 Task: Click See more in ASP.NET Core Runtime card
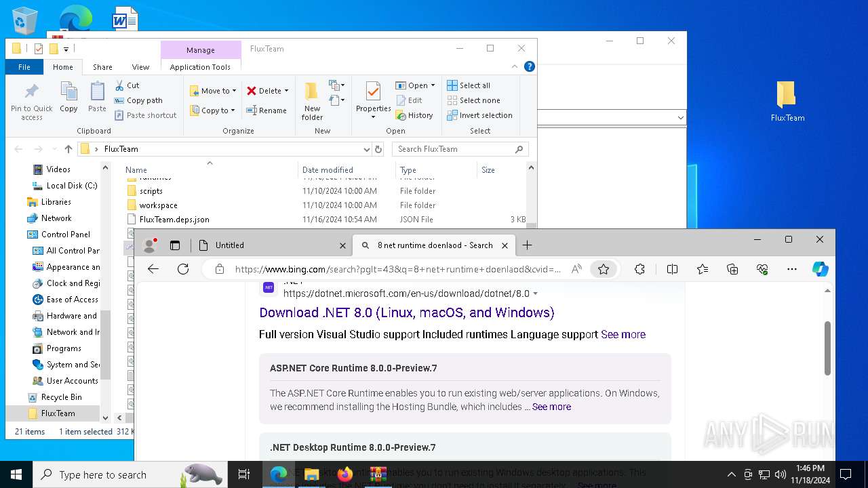click(551, 407)
